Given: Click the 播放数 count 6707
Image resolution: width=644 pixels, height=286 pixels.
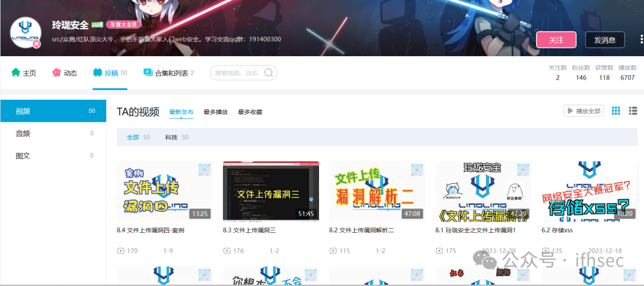Looking at the screenshot, I should coord(627,78).
